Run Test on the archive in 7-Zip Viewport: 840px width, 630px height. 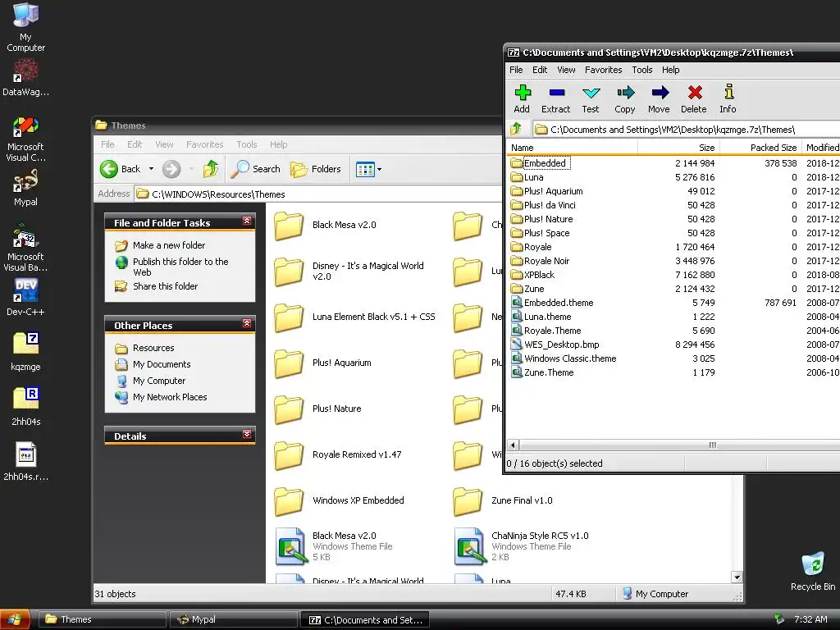pos(591,99)
